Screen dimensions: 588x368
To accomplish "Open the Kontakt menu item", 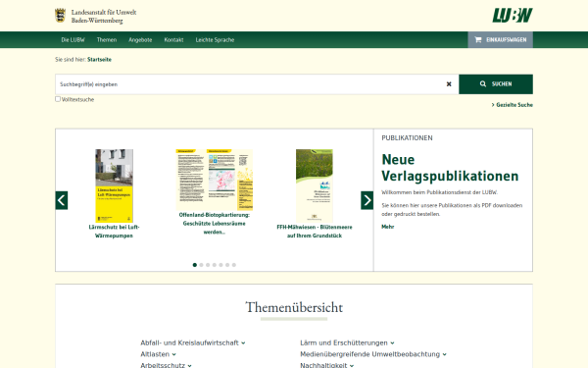I will click(x=174, y=40).
